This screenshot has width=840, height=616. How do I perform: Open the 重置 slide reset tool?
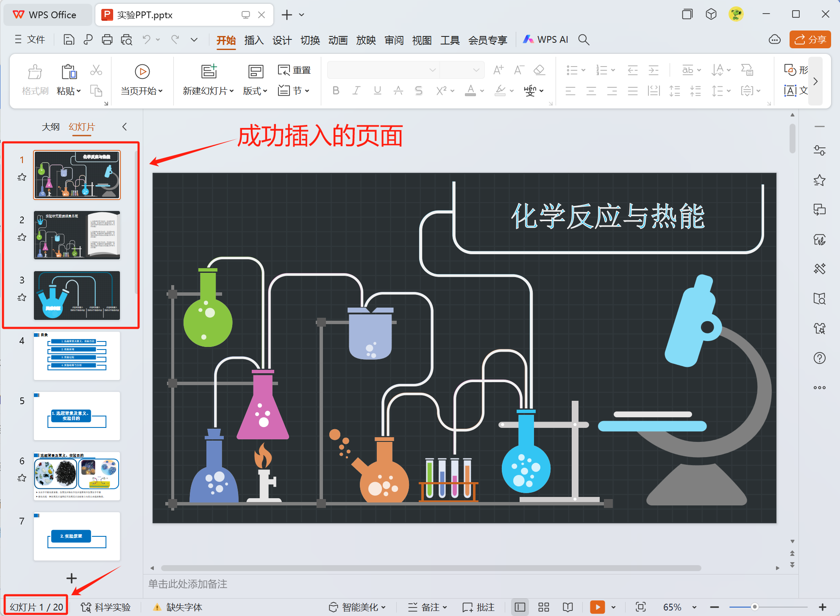click(x=295, y=70)
